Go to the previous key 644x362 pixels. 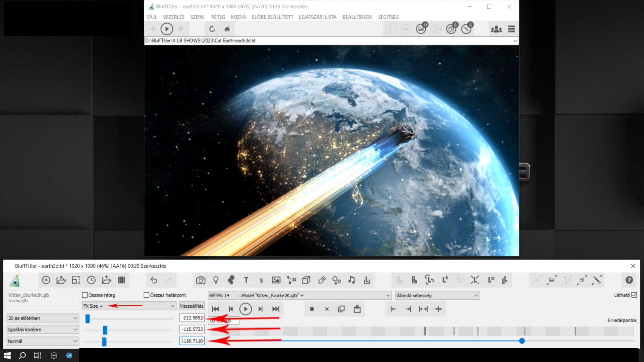(x=230, y=309)
